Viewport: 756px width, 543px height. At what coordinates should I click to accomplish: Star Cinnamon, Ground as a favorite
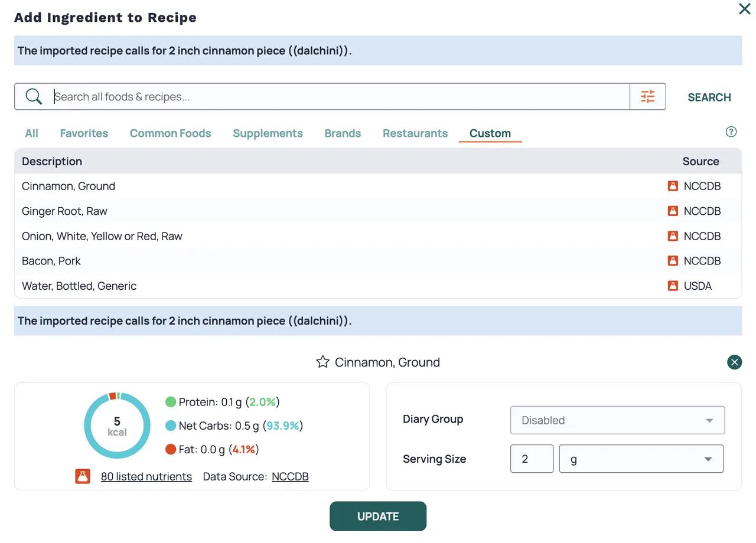click(x=322, y=362)
